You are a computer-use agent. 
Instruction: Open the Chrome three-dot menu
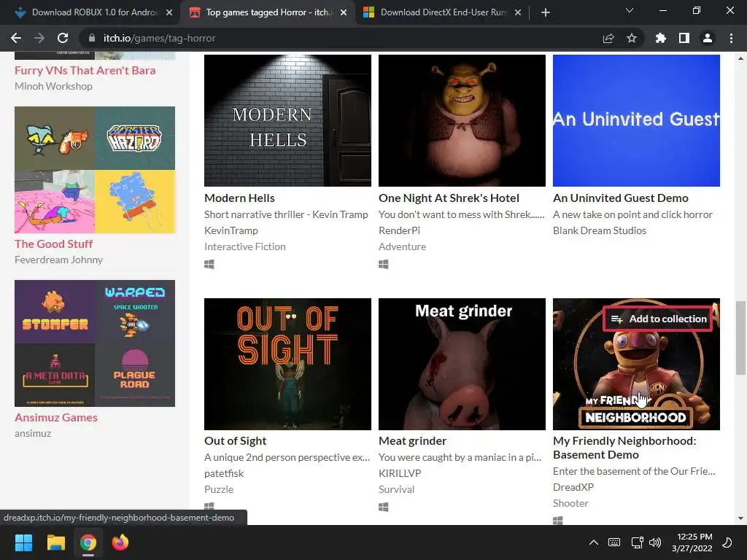tap(731, 38)
